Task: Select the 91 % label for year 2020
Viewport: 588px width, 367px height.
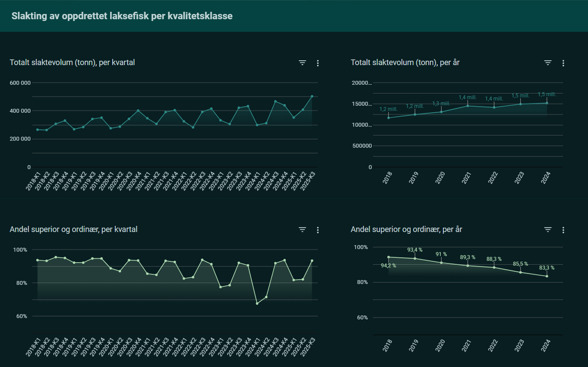Action: [441, 254]
